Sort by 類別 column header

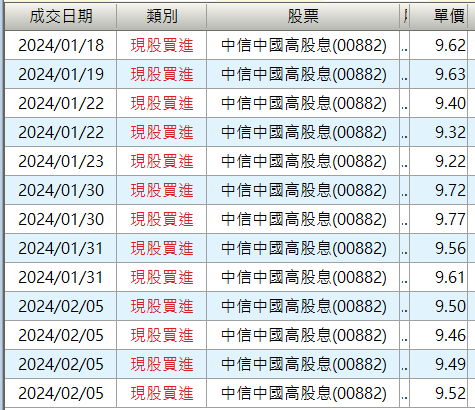tap(162, 16)
